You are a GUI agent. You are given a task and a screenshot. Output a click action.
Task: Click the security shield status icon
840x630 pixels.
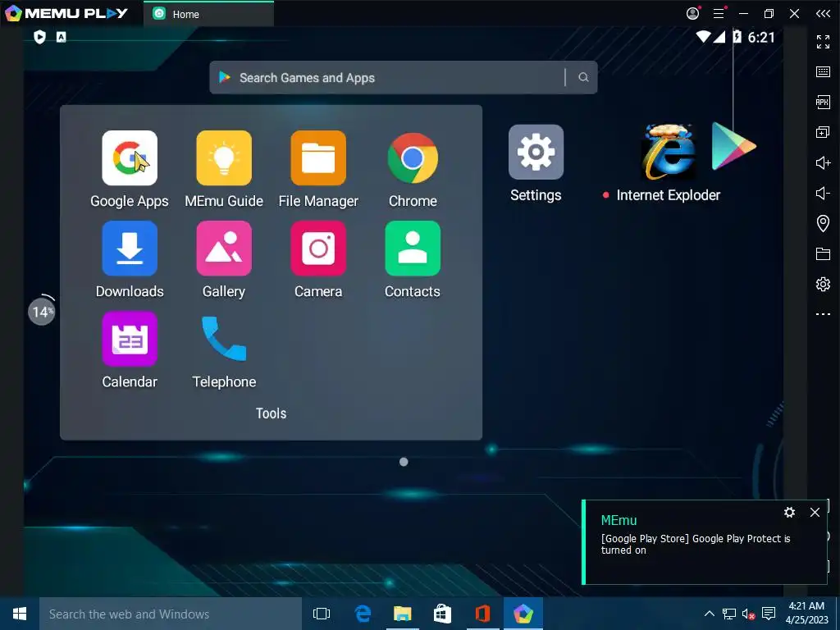point(39,37)
